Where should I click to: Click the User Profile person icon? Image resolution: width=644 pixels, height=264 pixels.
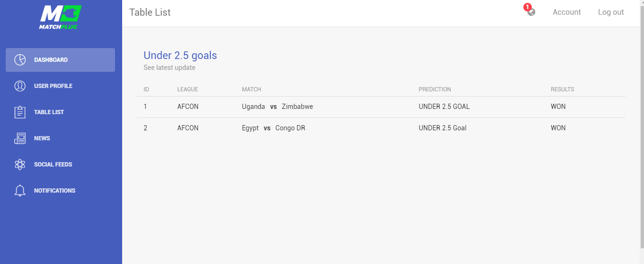click(x=20, y=86)
